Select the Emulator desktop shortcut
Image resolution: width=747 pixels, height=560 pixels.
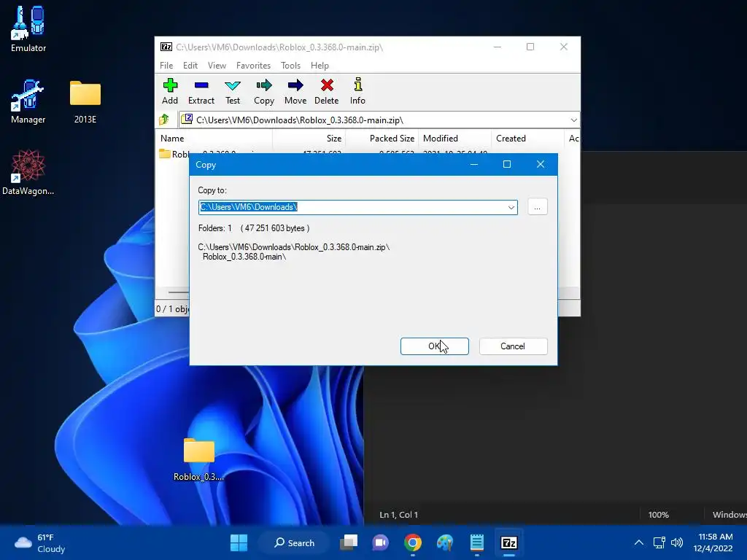(x=28, y=28)
